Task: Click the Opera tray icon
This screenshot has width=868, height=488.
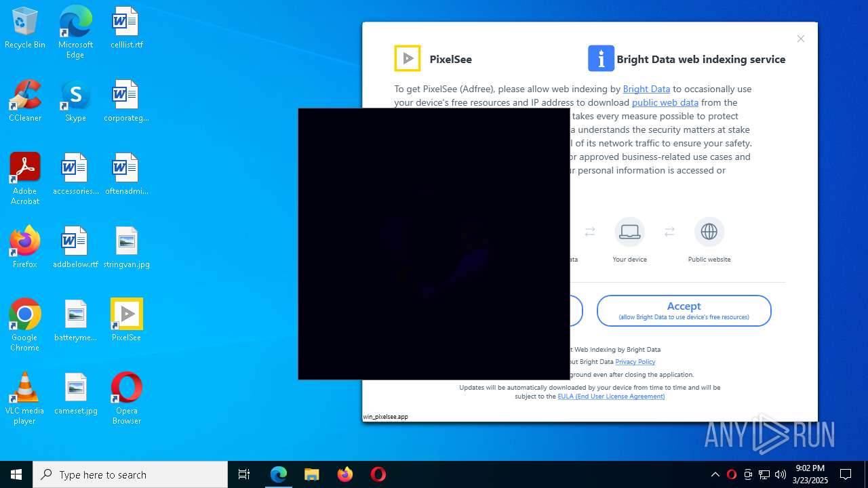Action: 731,474
